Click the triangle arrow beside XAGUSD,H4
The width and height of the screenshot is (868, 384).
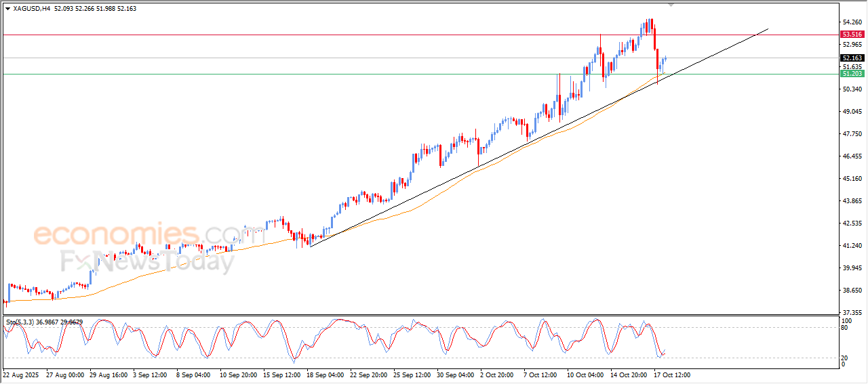point(7,9)
